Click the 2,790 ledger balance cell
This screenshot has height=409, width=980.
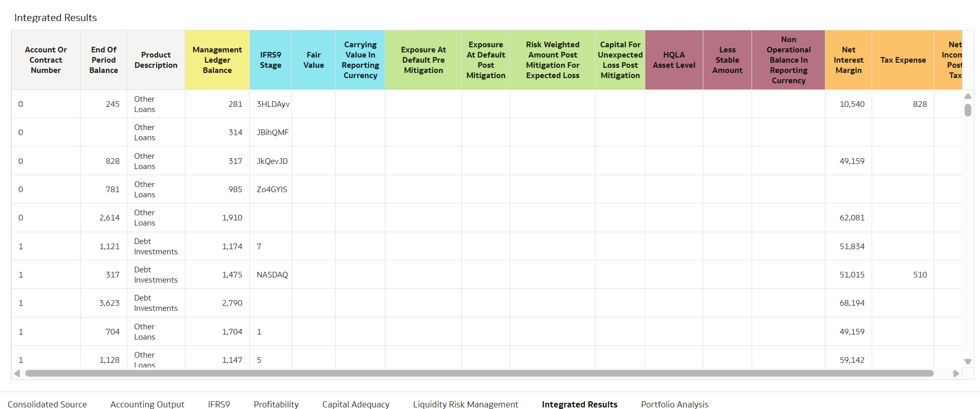pyautogui.click(x=217, y=303)
